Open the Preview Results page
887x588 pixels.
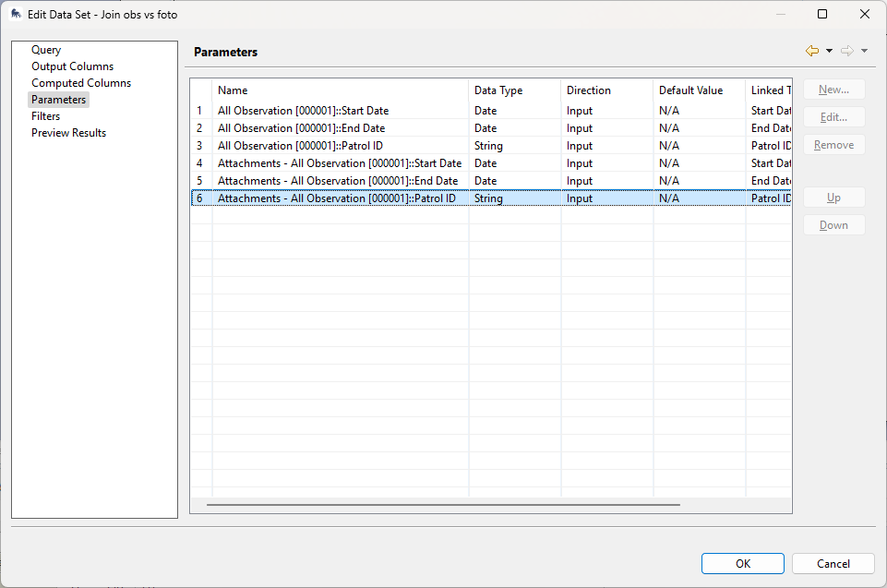(x=68, y=133)
